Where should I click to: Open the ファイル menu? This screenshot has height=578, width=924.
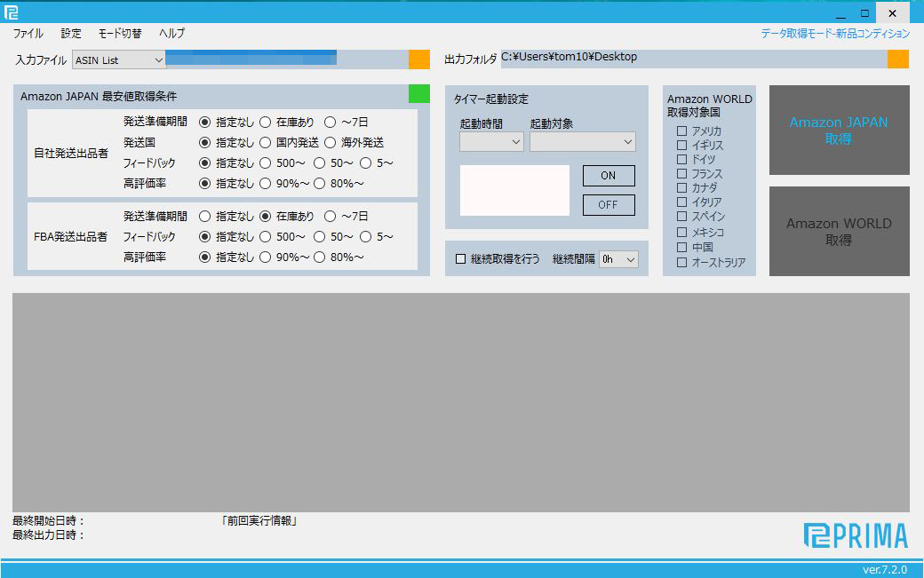coord(28,34)
